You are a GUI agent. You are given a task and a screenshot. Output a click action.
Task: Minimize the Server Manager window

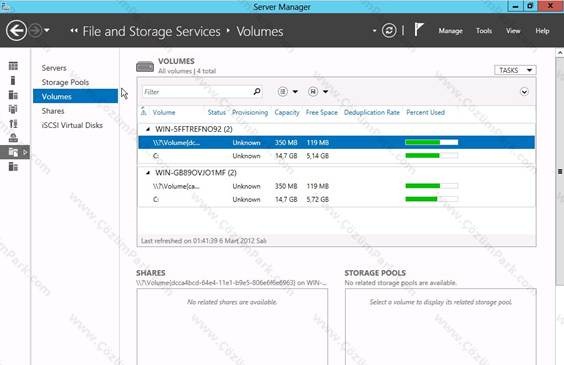515,6
